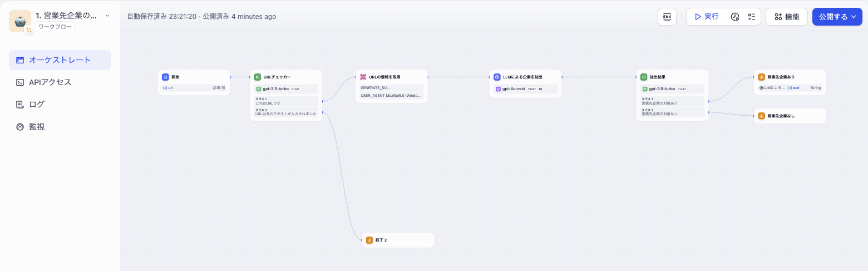The width and height of the screenshot is (868, 271).
Task: Open the run history clock icon
Action: (735, 17)
